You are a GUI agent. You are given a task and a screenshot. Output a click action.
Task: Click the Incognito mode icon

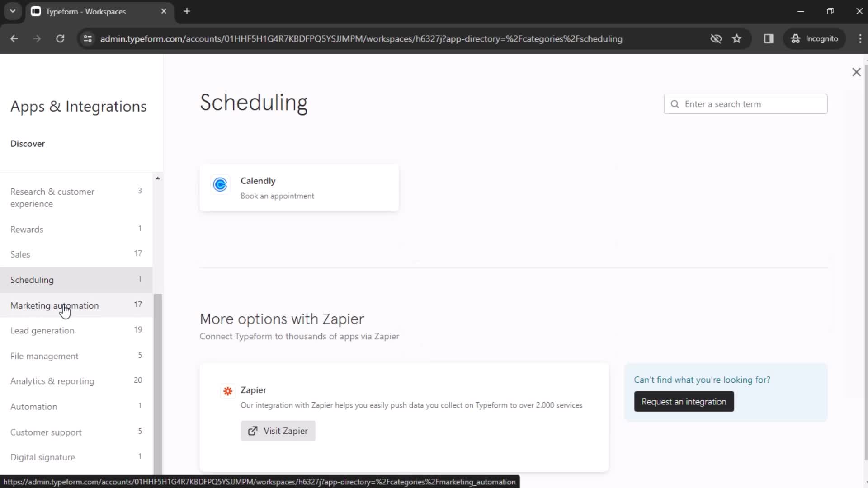[796, 39]
